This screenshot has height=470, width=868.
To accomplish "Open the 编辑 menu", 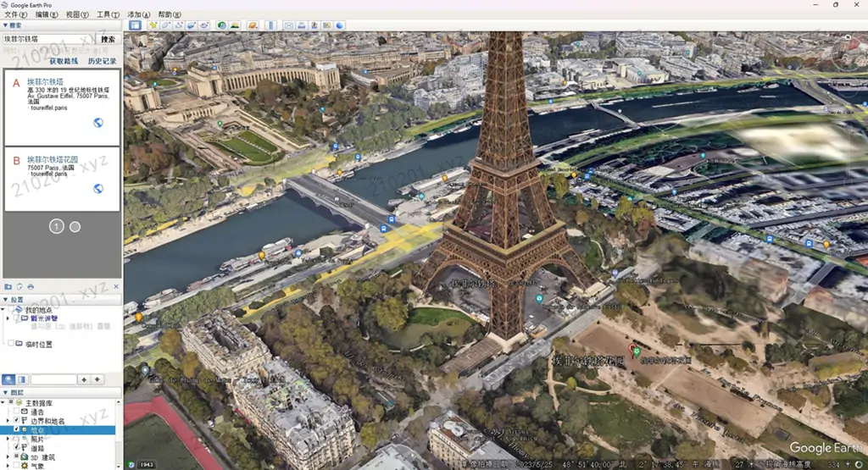I will tap(47, 15).
